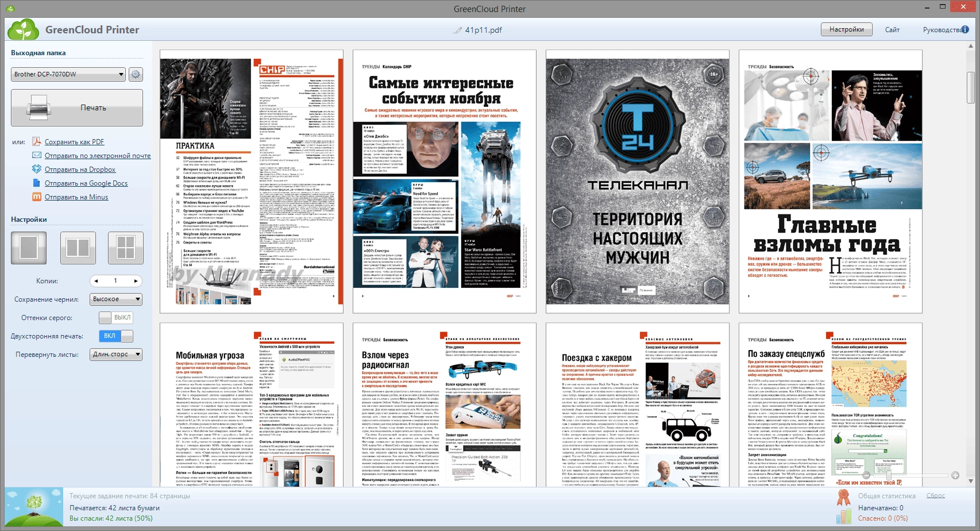
Task: Click the Google Docs icon
Action: click(37, 183)
